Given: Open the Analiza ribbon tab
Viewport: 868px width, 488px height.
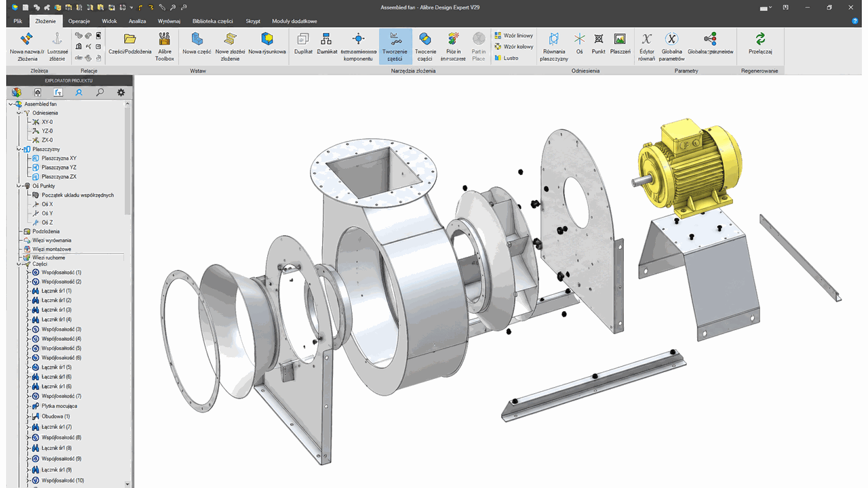Looking at the screenshot, I should (x=138, y=21).
